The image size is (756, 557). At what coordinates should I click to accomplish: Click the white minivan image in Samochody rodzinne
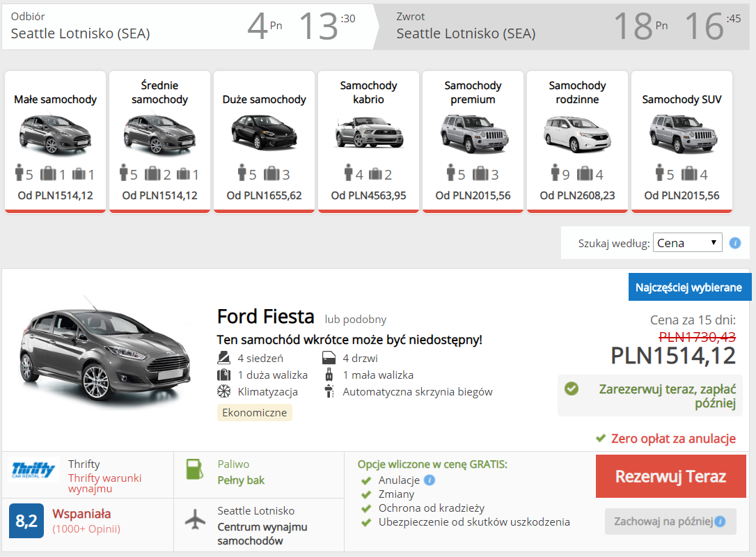(x=578, y=133)
